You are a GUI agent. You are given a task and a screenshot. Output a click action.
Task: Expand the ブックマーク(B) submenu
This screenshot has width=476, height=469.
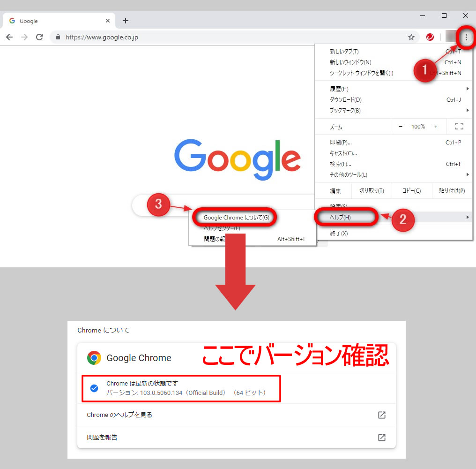pyautogui.click(x=394, y=110)
